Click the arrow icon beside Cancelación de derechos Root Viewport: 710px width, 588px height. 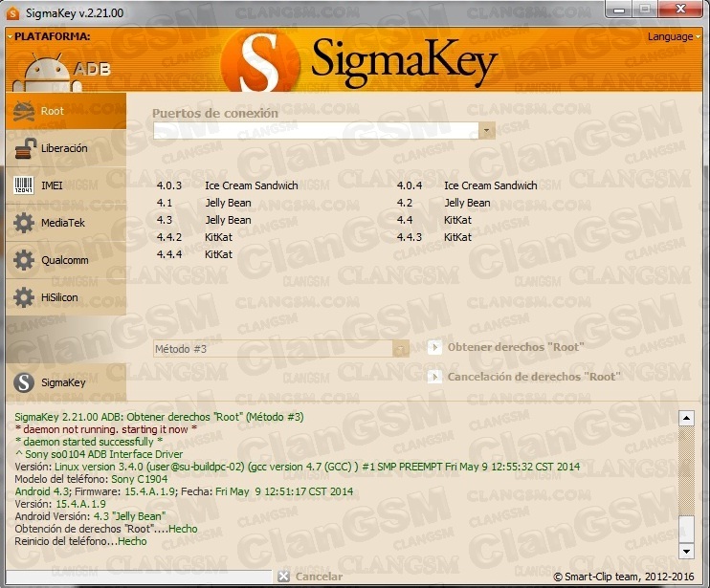[x=434, y=377]
